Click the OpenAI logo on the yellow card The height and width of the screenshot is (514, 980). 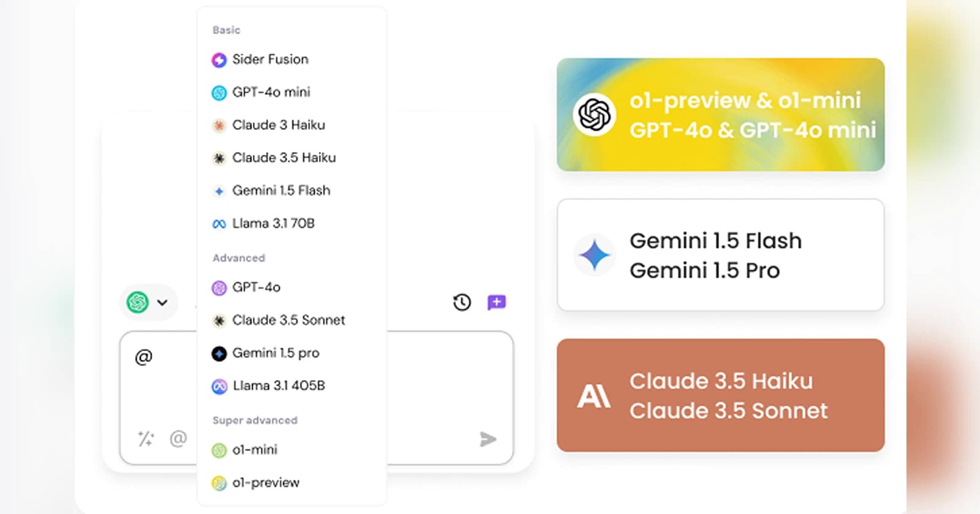595,114
